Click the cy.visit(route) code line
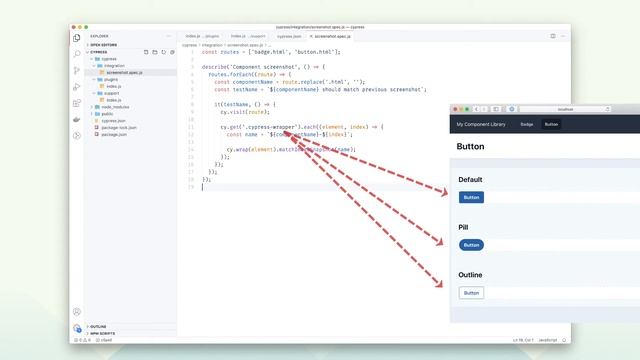Image resolution: width=640 pixels, height=360 pixels. (245, 112)
